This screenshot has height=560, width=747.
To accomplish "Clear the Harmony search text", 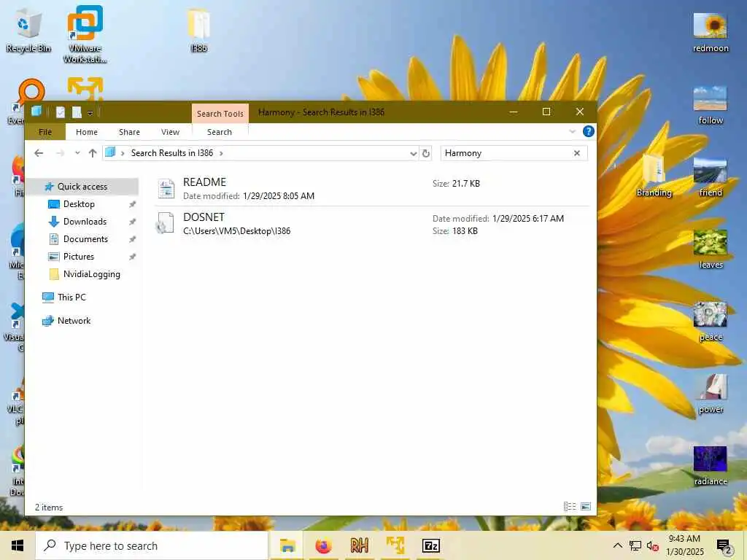I will [577, 153].
